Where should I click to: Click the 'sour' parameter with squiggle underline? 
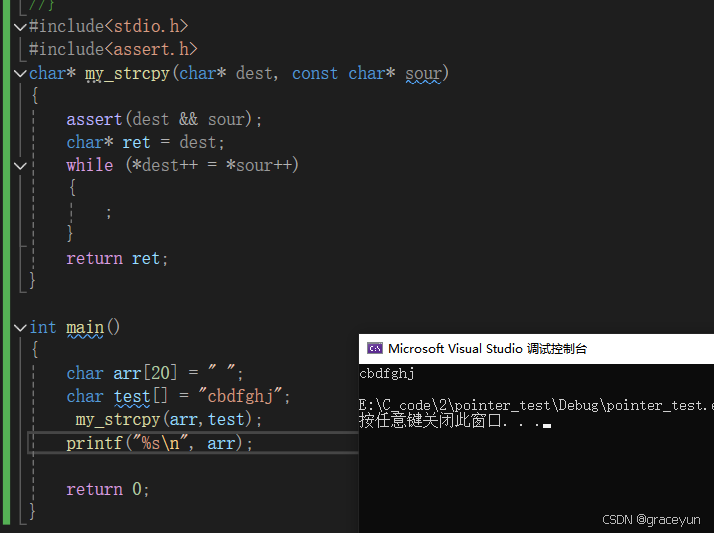pos(423,73)
